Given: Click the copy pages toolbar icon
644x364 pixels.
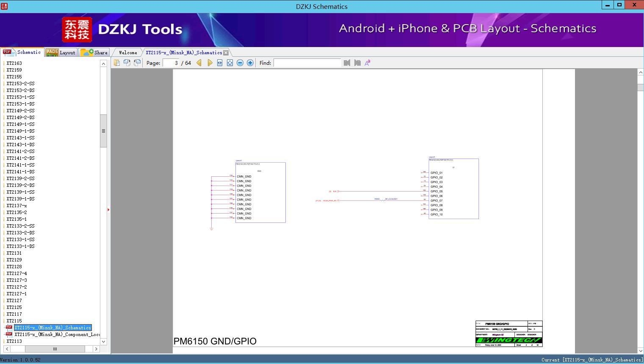Looking at the screenshot, I should coord(117,63).
